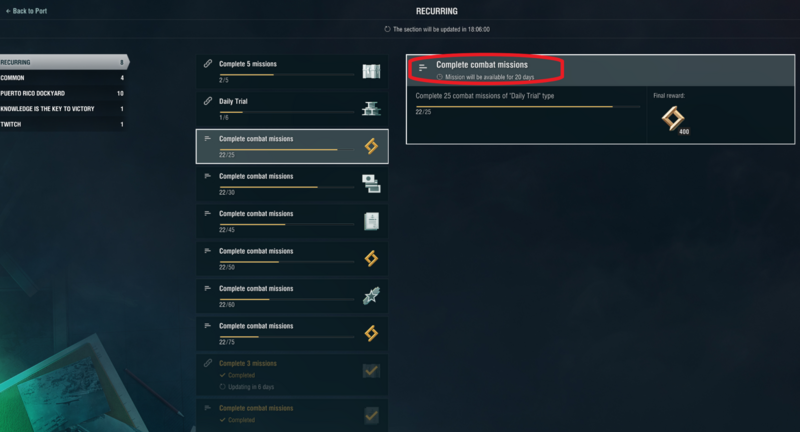Open the Puerto Rico Dockyard tab
Screen dimensions: 800x432
pyautogui.click(x=63, y=93)
